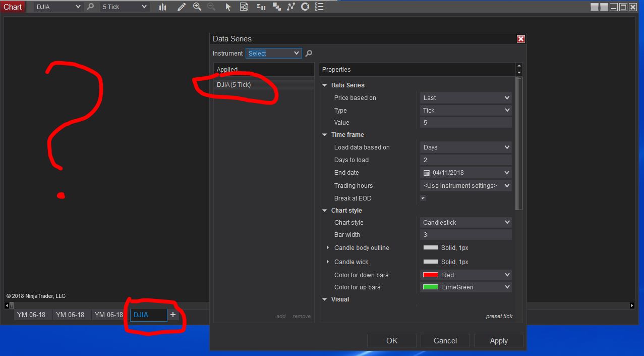Click the right arrow of chart scrollbar
Screen dimensions: 644x356
632,306
